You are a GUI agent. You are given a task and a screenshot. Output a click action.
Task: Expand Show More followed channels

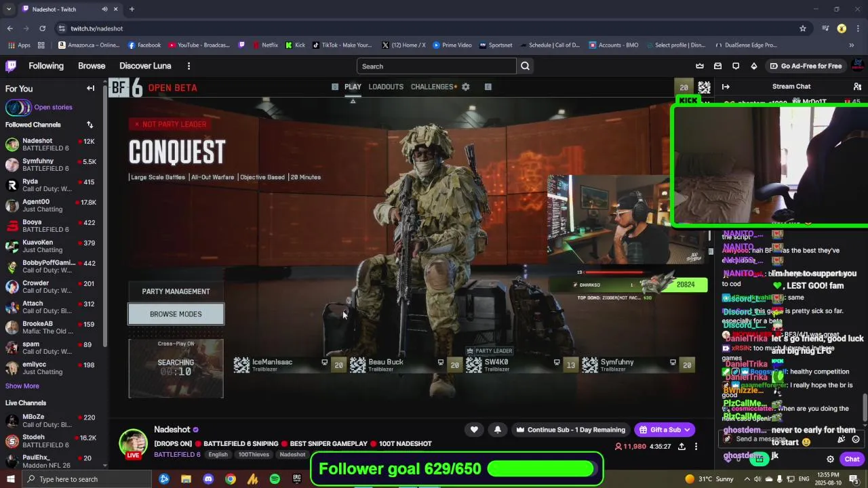tap(22, 386)
